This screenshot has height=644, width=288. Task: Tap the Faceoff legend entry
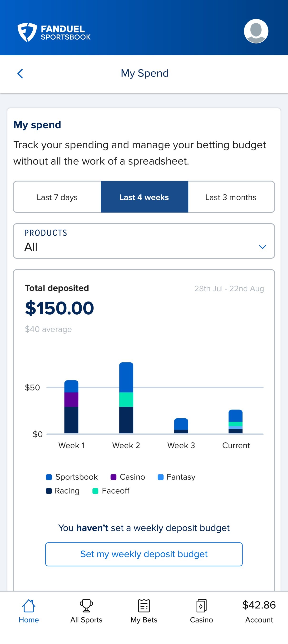pos(111,491)
